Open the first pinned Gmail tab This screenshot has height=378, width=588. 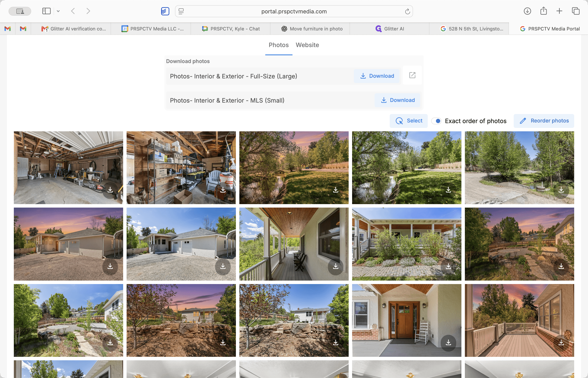8,29
